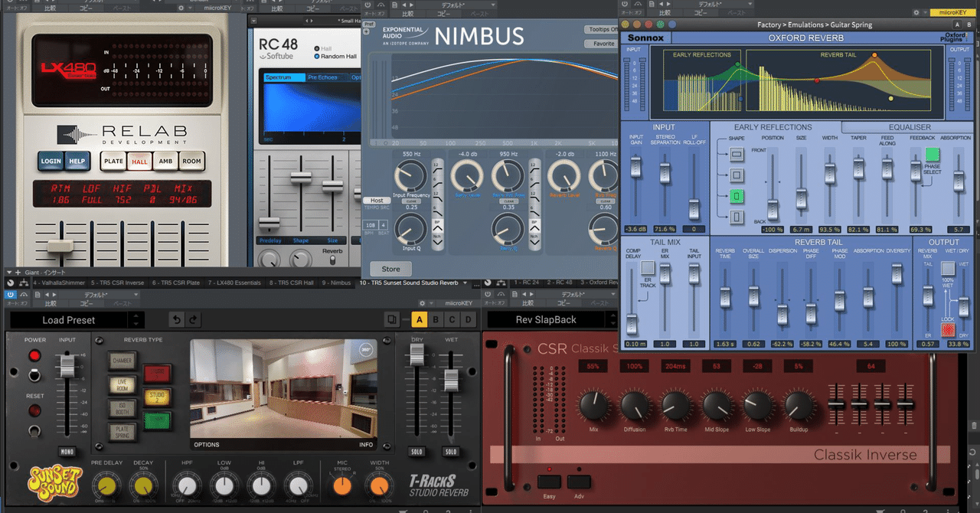Screen dimensions: 980x513
Task: Switch to the 5 - TR5 CSR Inverse tab
Action: click(x=118, y=283)
